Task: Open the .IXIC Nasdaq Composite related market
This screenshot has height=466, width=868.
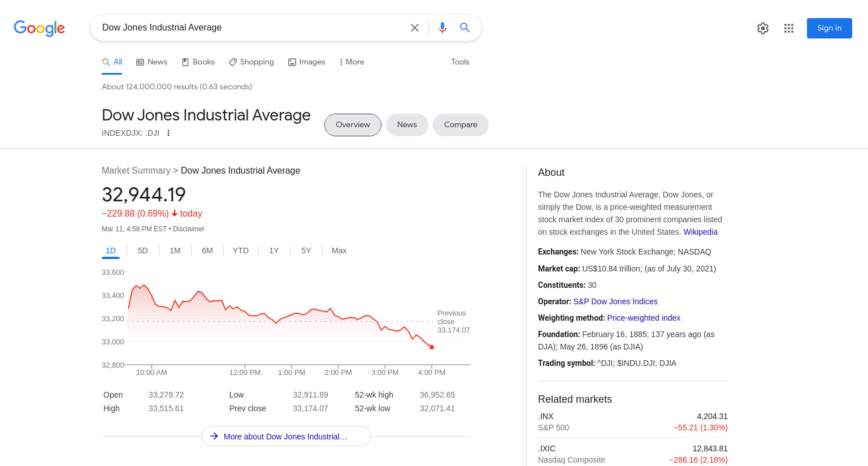Action: click(633, 454)
